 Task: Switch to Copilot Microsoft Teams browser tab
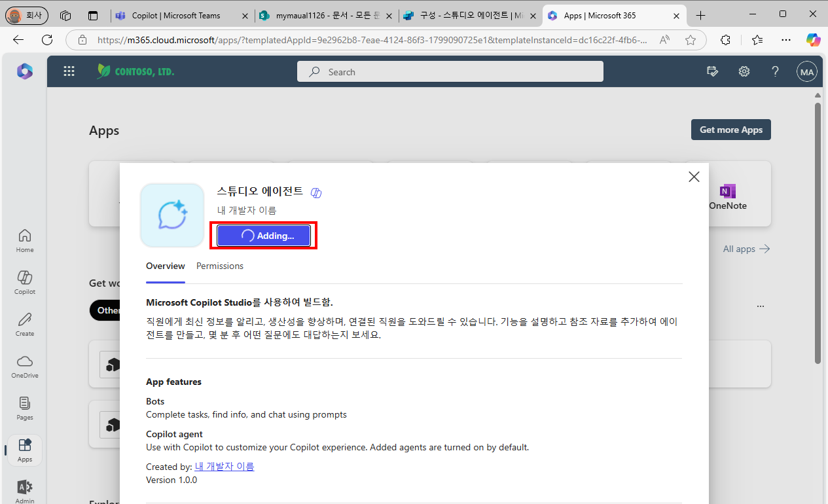click(x=182, y=15)
